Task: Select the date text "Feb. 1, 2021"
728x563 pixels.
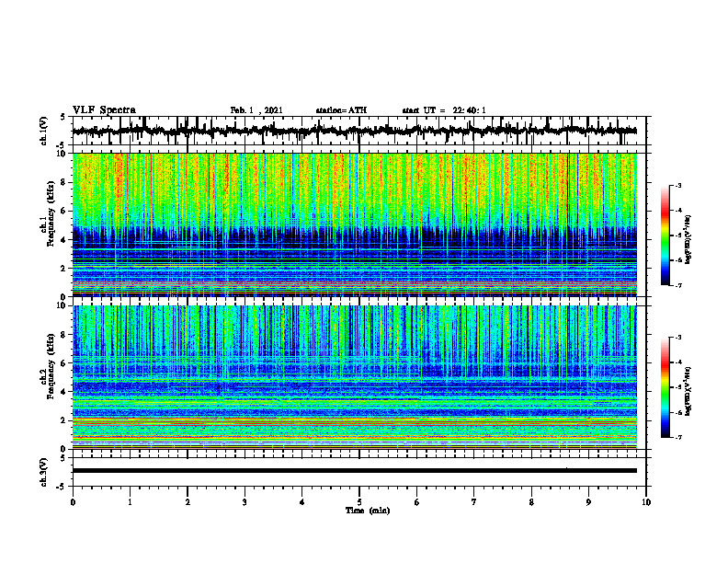Action: (x=256, y=110)
